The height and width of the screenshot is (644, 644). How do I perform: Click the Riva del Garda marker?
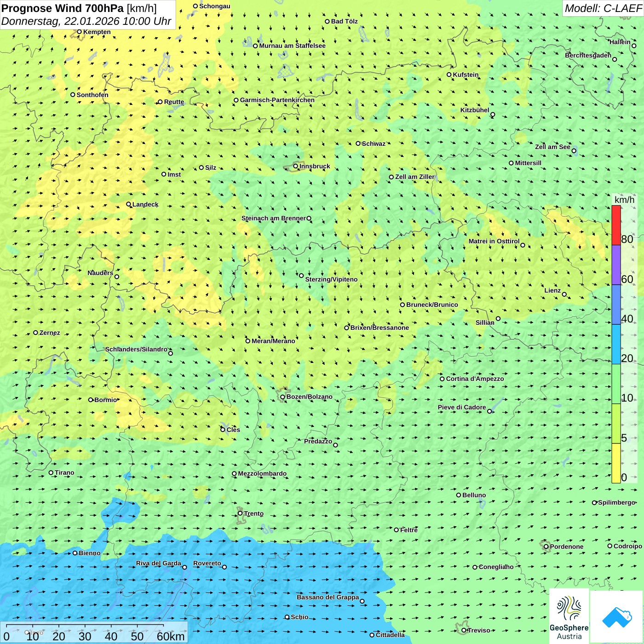(x=184, y=567)
